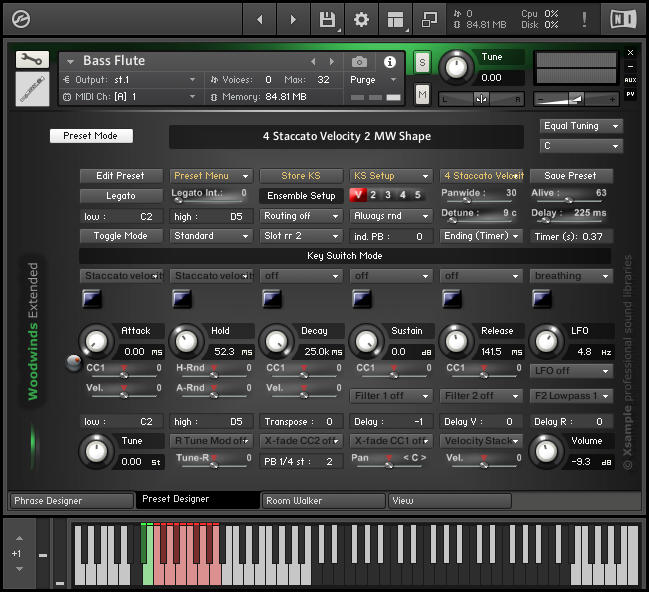Screen dimensions: 649x592
Task: Select previous instrument arrow beside Bass Flute
Action: click(x=313, y=62)
